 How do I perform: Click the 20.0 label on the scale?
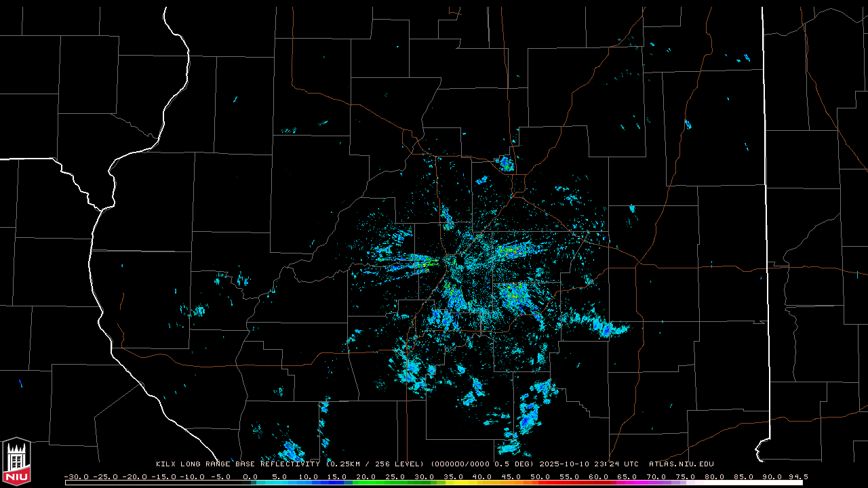tap(366, 476)
